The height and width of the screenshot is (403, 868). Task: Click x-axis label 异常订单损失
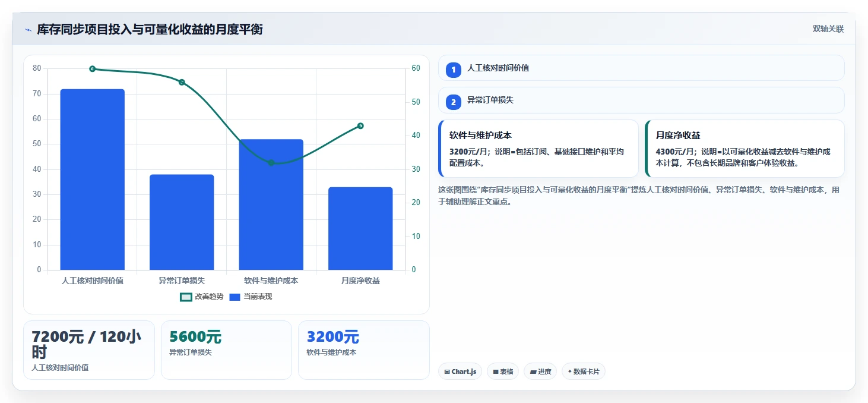coord(182,281)
